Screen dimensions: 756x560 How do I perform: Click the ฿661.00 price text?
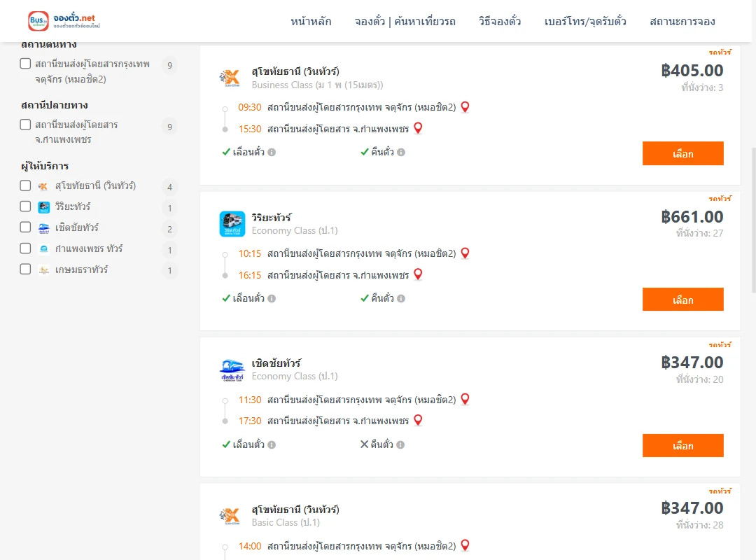pos(692,216)
